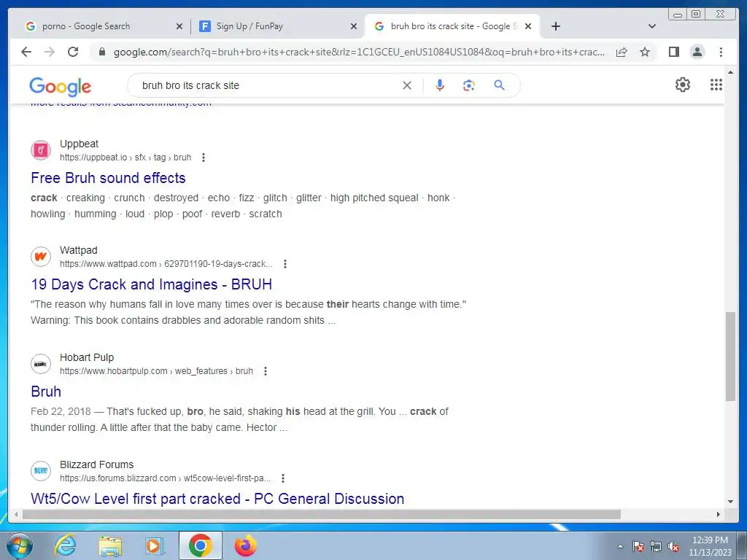Start voice search with microphone
747x560 pixels.
(440, 86)
